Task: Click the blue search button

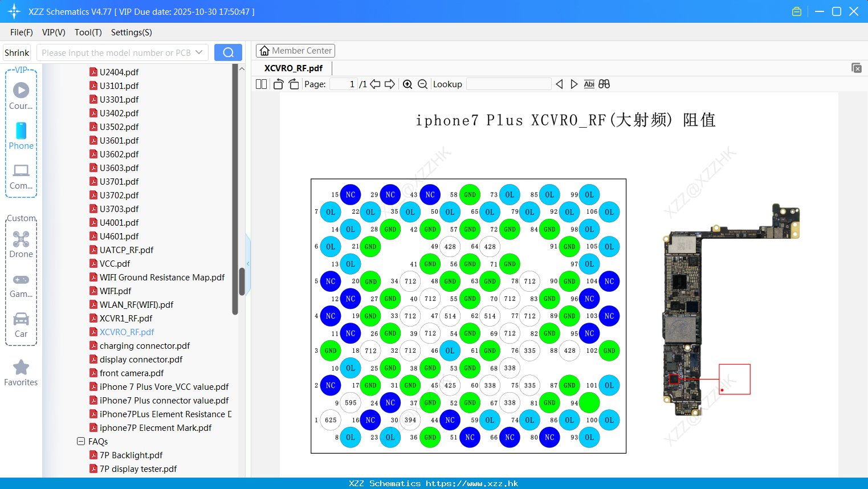Action: tap(228, 52)
